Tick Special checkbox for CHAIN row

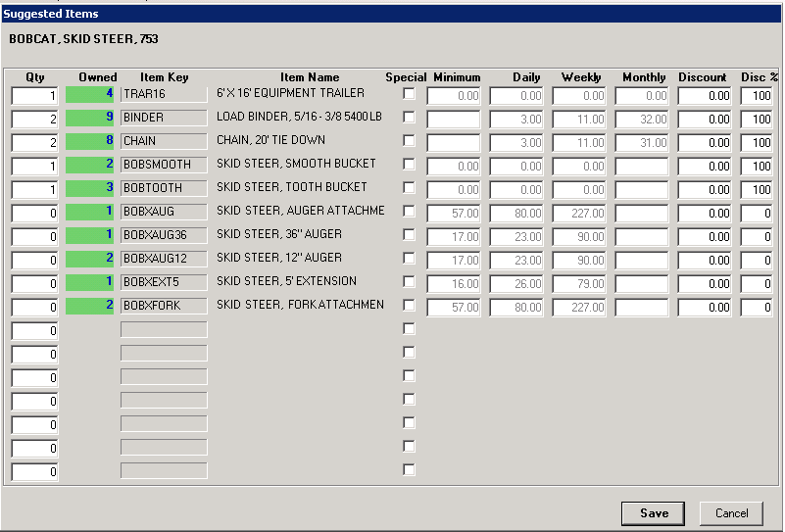tap(409, 141)
